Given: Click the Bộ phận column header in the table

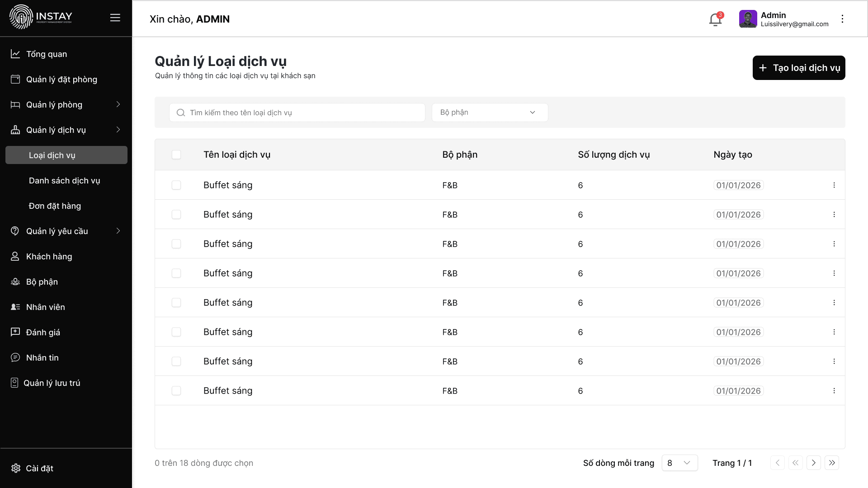Looking at the screenshot, I should click(x=460, y=155).
